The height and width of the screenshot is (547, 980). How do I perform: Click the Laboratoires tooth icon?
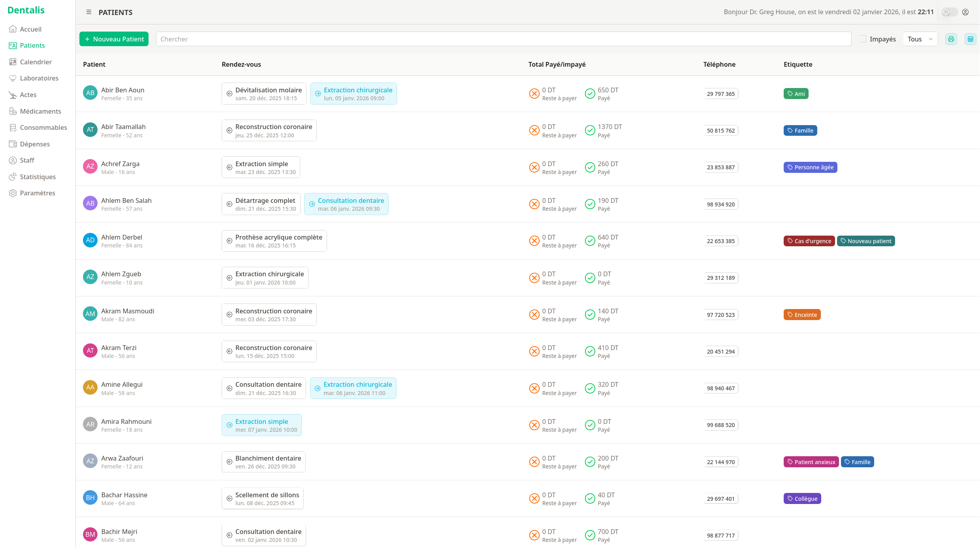tap(13, 78)
